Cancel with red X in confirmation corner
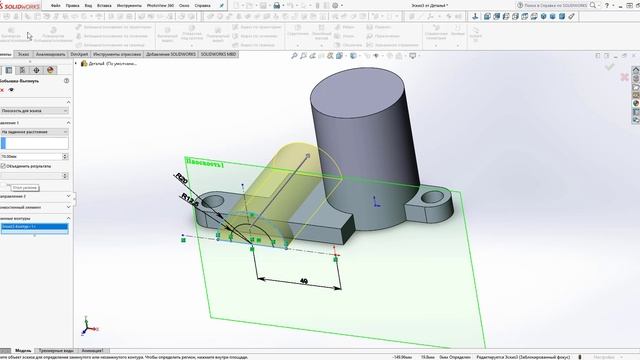 click(x=624, y=77)
